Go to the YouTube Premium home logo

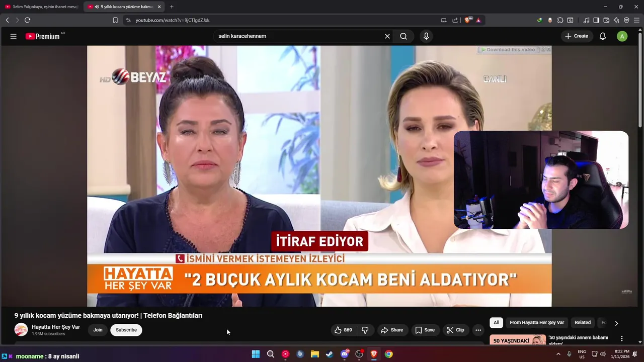tap(43, 36)
